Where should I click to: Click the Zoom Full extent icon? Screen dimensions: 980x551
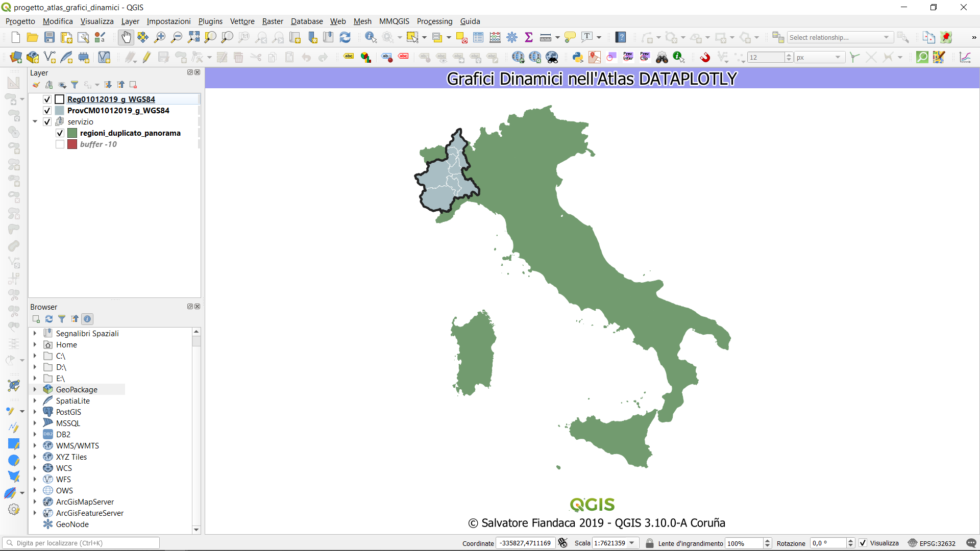(193, 37)
